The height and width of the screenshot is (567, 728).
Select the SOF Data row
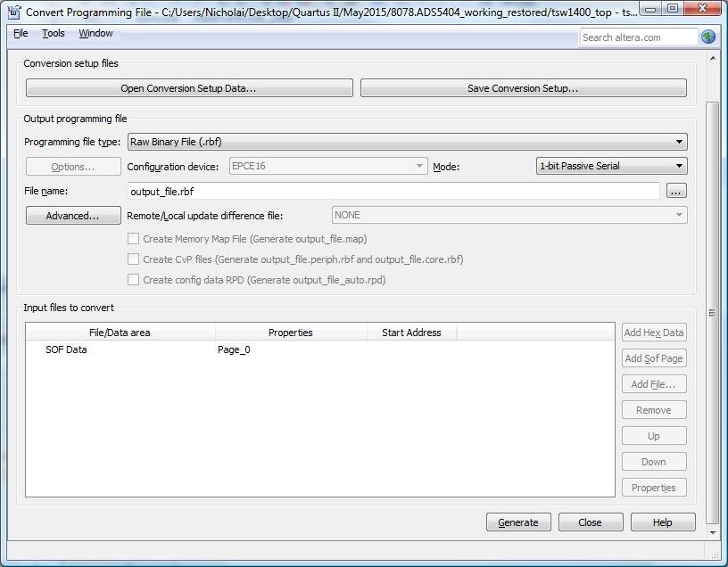point(320,349)
